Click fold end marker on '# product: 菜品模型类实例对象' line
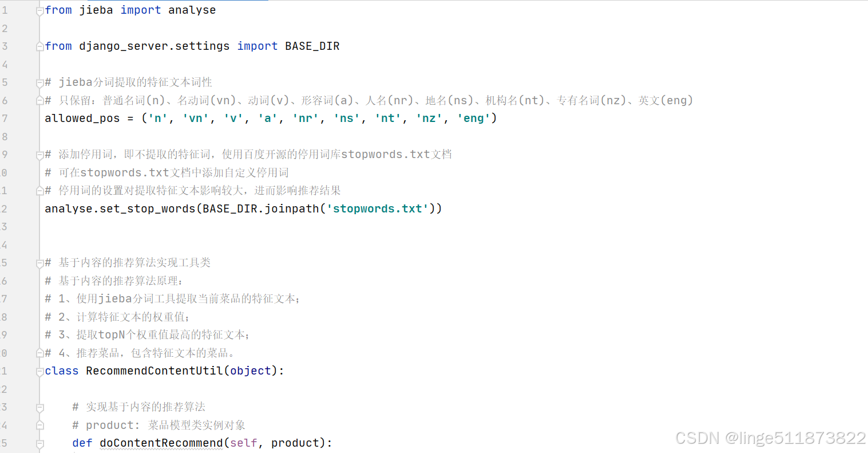The image size is (868, 453). [x=40, y=426]
